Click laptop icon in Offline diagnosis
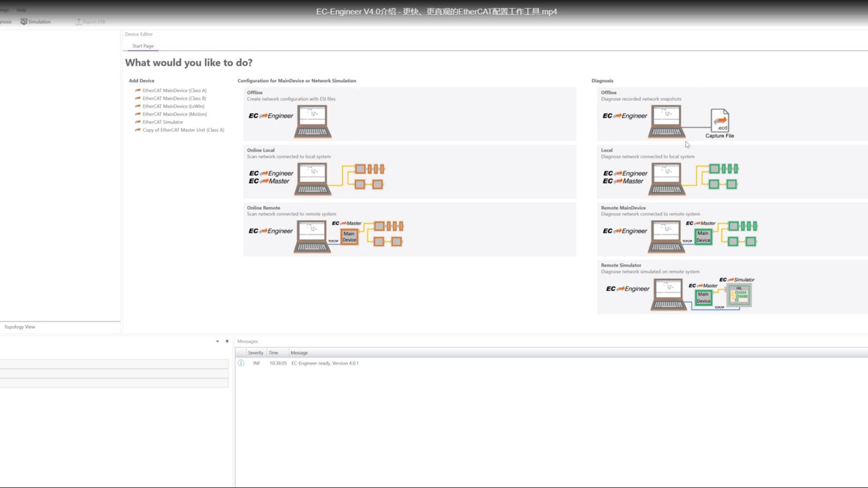 click(x=667, y=121)
